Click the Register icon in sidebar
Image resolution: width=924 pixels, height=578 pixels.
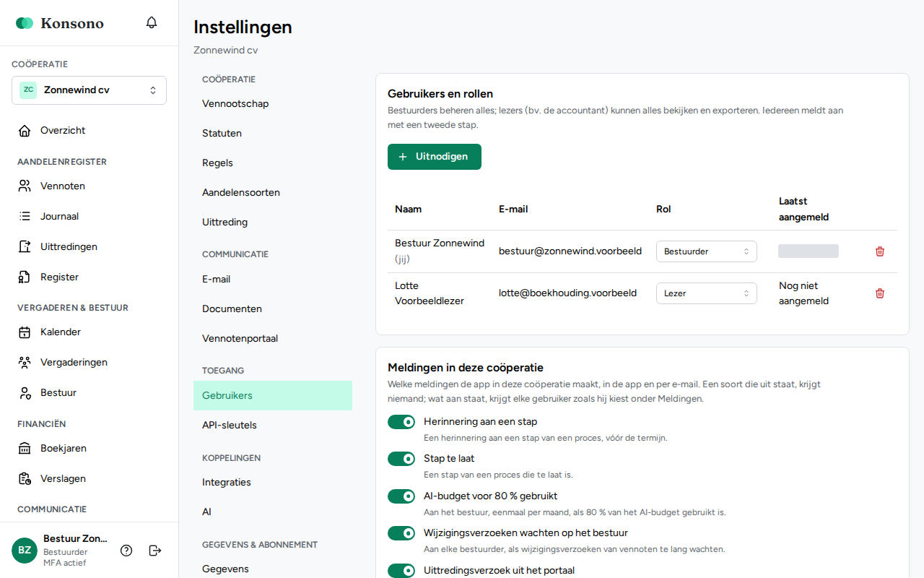click(x=25, y=277)
